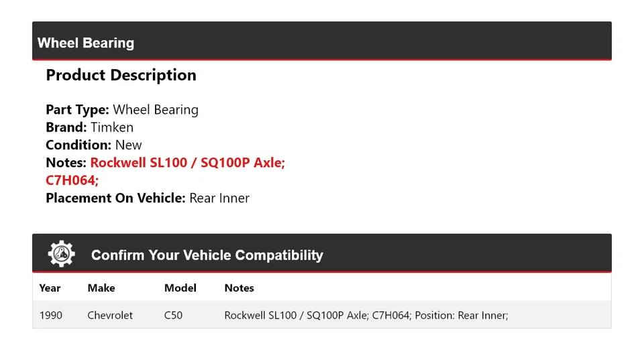Select the 1990 year cell
The width and height of the screenshot is (644, 350).
tap(51, 315)
